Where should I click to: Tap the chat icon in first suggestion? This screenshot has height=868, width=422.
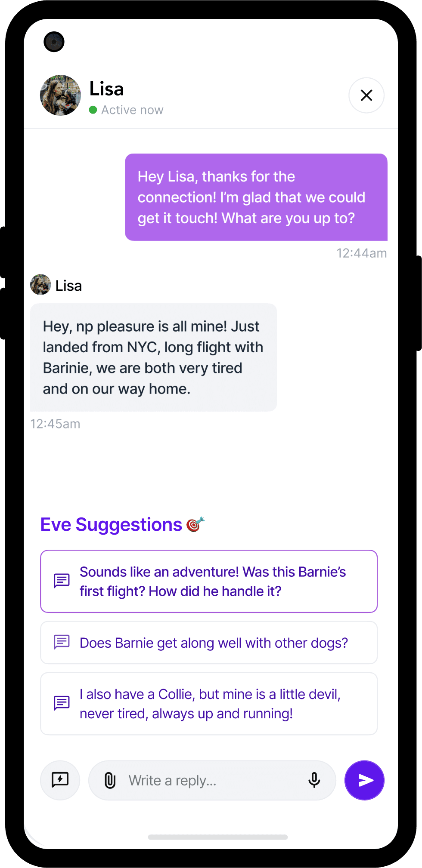(x=62, y=581)
